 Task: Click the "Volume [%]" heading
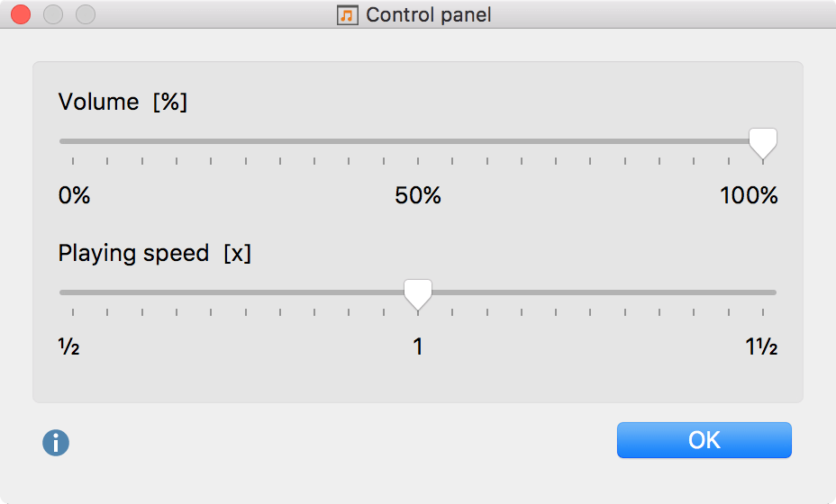pyautogui.click(x=123, y=102)
